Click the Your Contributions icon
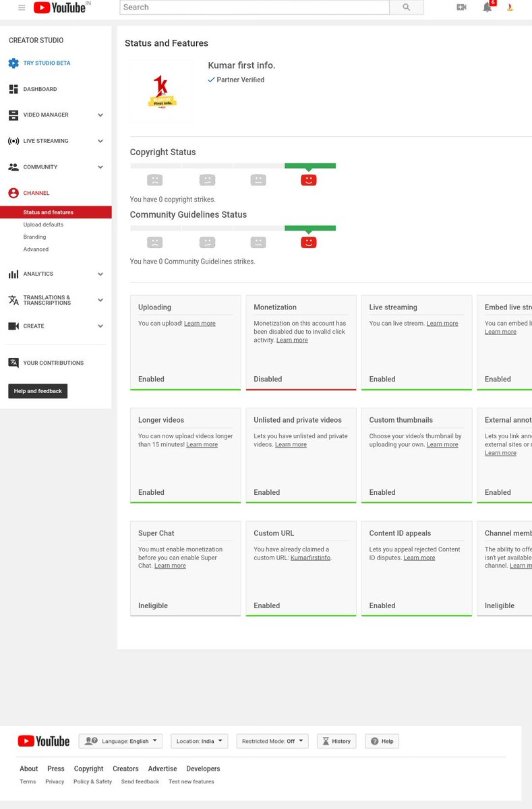The height and width of the screenshot is (809, 532). [13, 363]
